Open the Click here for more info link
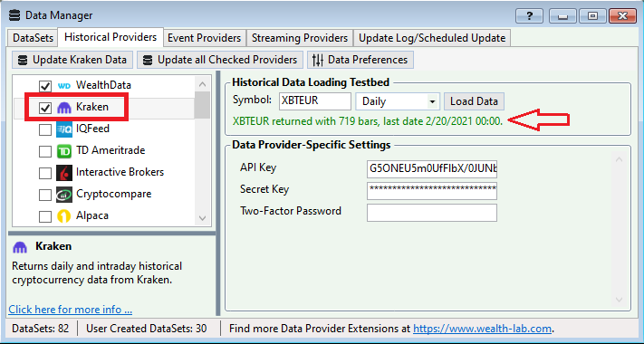This screenshot has width=644, height=344. pyautogui.click(x=71, y=309)
